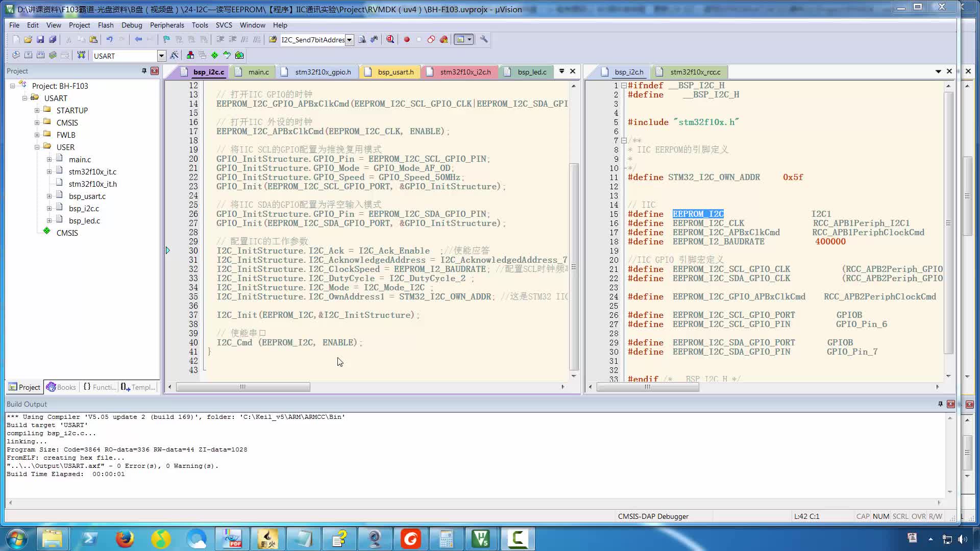980x551 pixels.
Task: Collapse the #ifndef fold marker on line 1
Action: point(624,86)
